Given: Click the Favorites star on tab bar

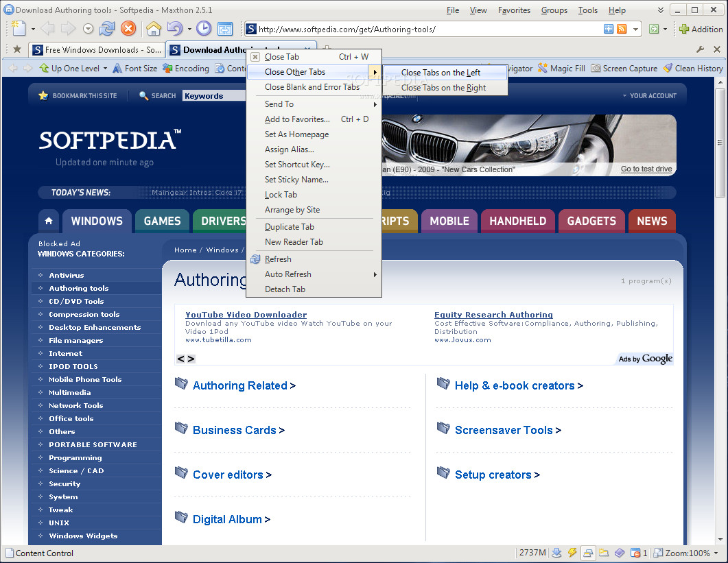Looking at the screenshot, I should point(17,49).
